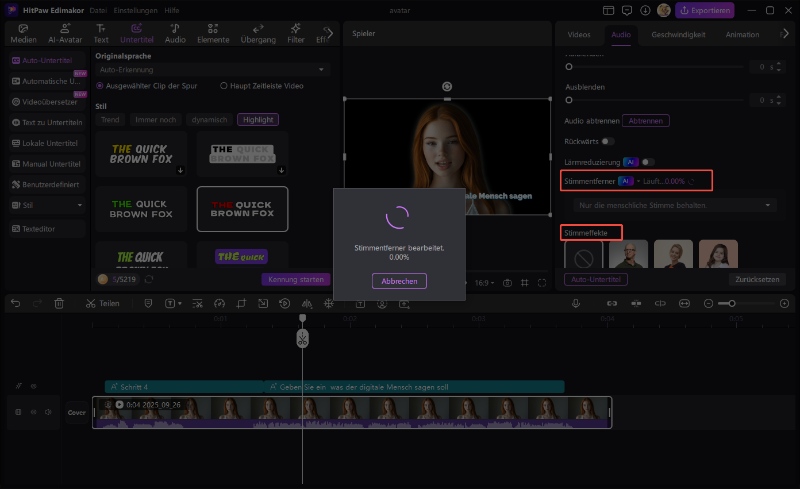Select Ausgewählter Clip der Spur radio
The width and height of the screenshot is (800, 489).
click(99, 86)
